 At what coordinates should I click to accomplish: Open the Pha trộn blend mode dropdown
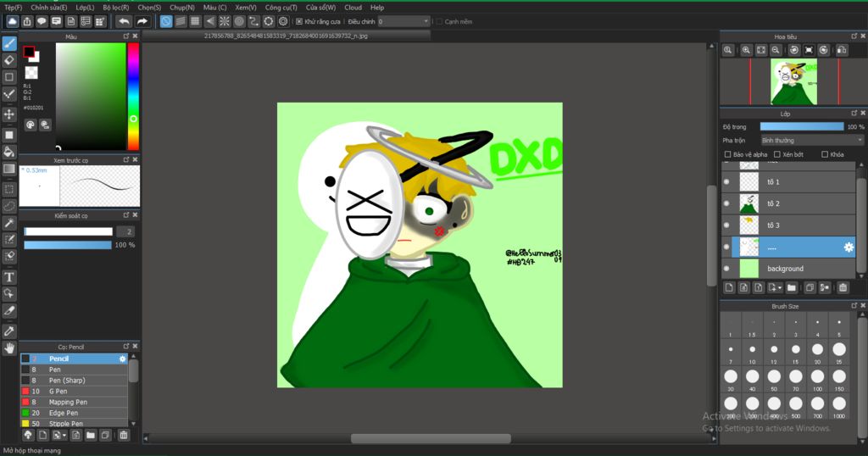point(812,141)
